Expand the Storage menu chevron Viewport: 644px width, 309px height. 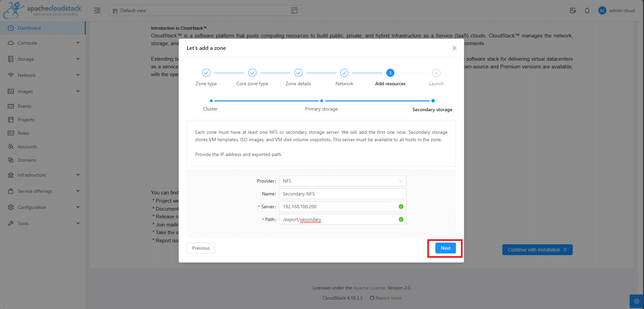(x=78, y=59)
